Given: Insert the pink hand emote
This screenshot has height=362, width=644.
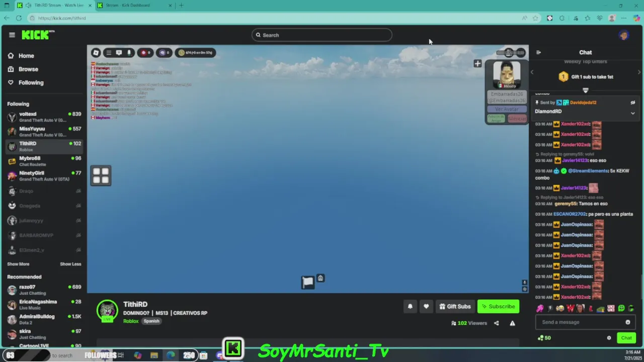Looking at the screenshot, I should 540,308.
